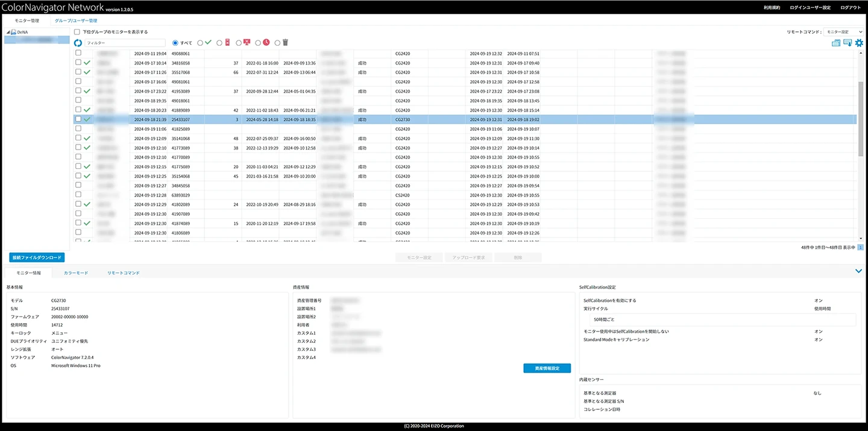
Task: Click the green check in highlighted row 25433107
Action: pyautogui.click(x=87, y=119)
